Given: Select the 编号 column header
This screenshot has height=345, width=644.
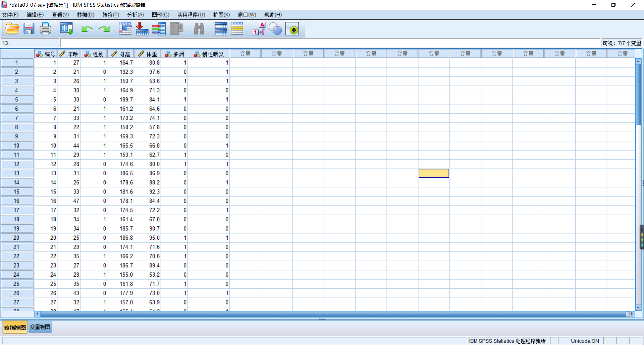Looking at the screenshot, I should [x=45, y=54].
